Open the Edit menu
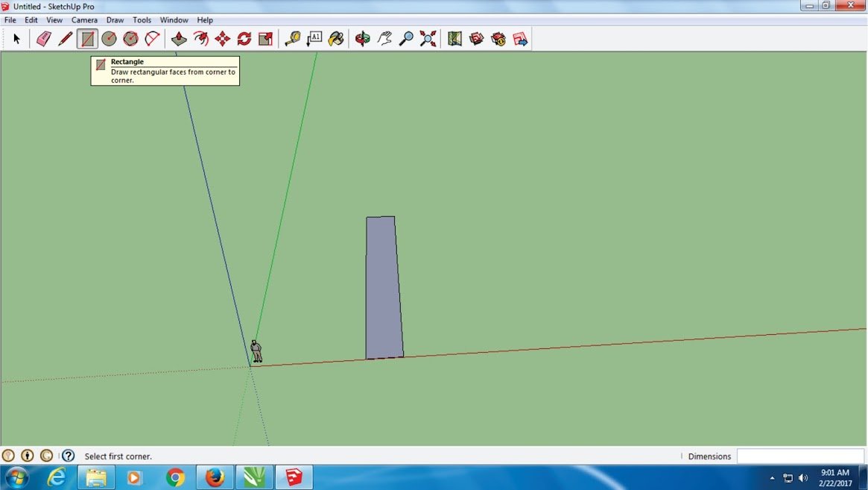 pyautogui.click(x=31, y=20)
